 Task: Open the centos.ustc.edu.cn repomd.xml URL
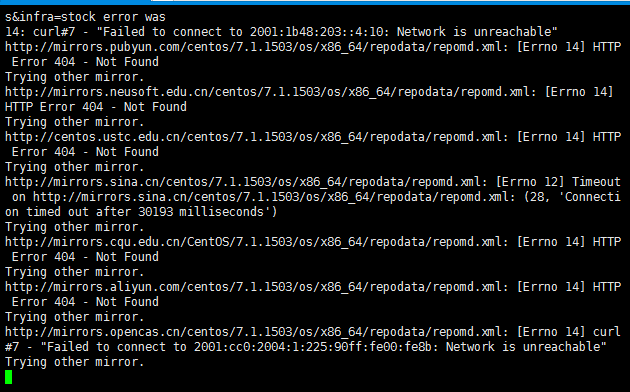click(x=254, y=137)
